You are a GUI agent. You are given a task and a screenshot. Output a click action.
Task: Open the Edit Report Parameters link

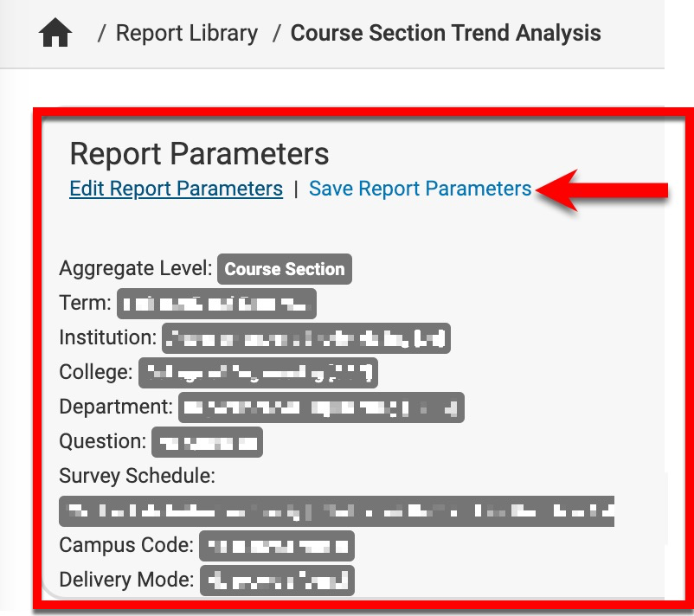click(x=176, y=189)
